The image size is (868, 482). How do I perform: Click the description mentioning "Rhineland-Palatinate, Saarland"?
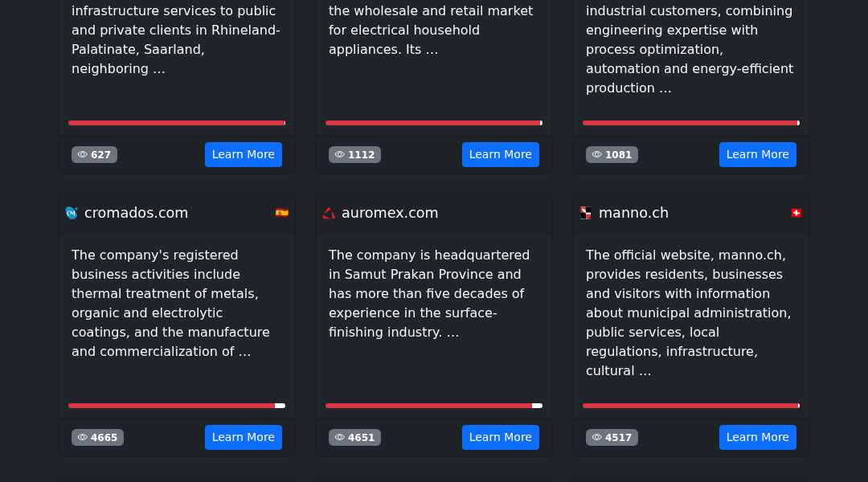coord(176,40)
